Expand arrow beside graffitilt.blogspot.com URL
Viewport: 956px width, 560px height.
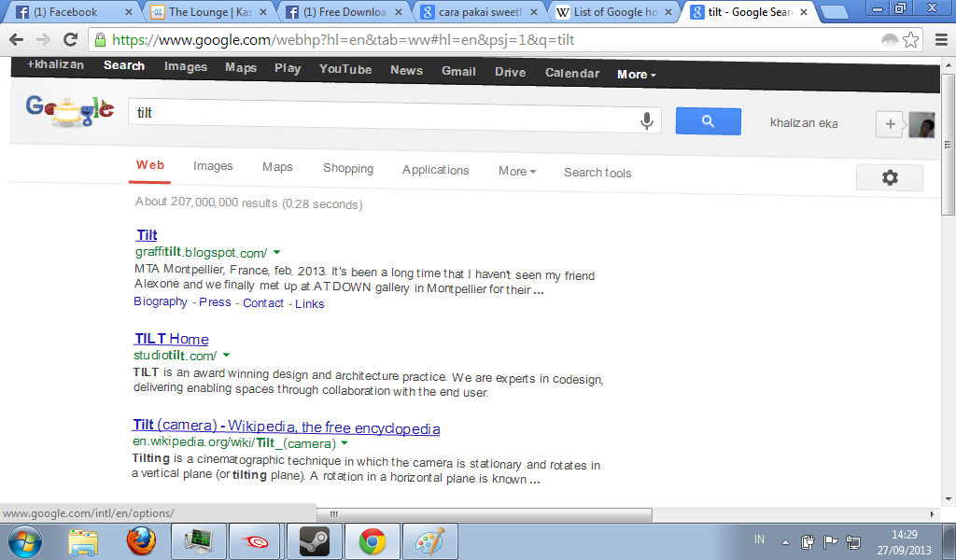tap(276, 252)
